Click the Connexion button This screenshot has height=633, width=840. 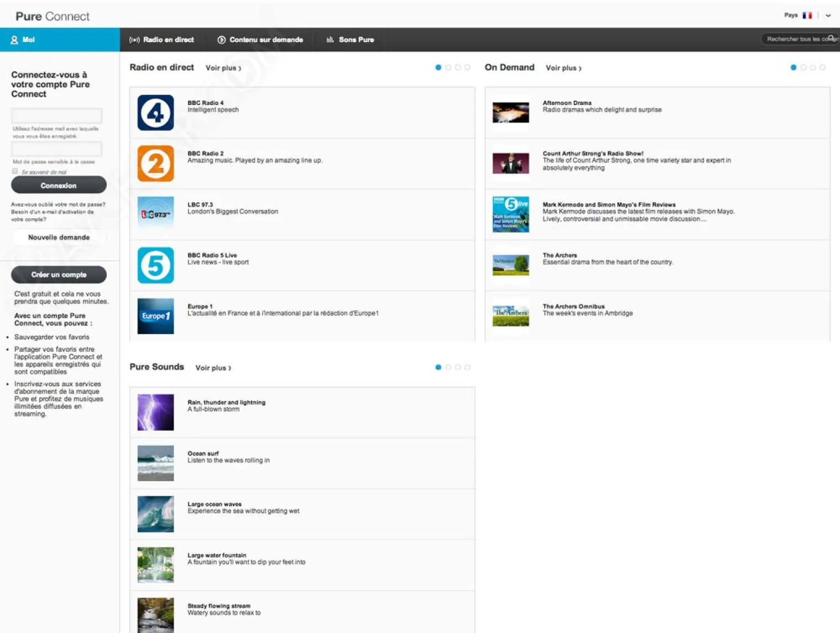click(x=59, y=185)
